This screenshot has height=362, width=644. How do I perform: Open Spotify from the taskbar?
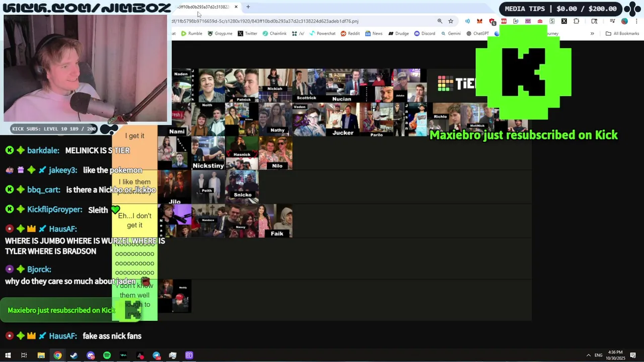tap(107, 355)
